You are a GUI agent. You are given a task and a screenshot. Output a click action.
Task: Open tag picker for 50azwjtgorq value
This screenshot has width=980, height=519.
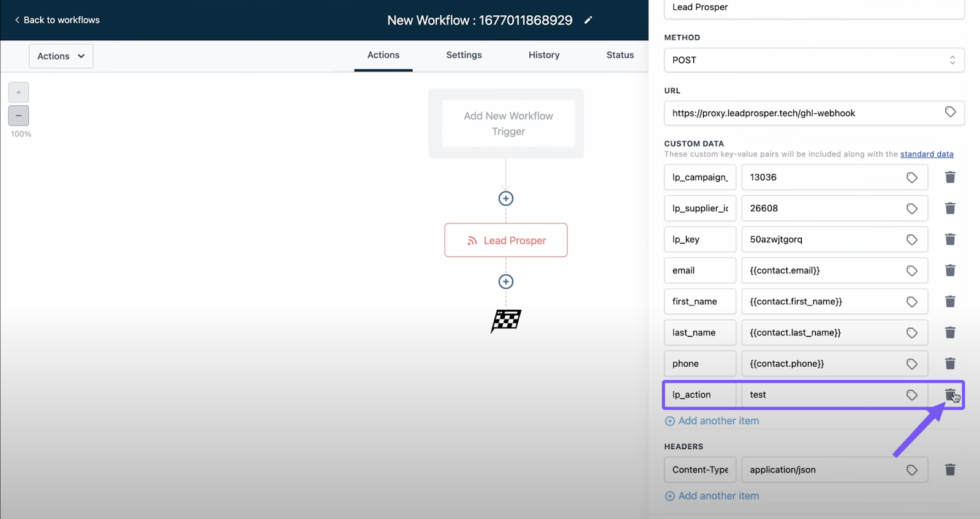(912, 240)
